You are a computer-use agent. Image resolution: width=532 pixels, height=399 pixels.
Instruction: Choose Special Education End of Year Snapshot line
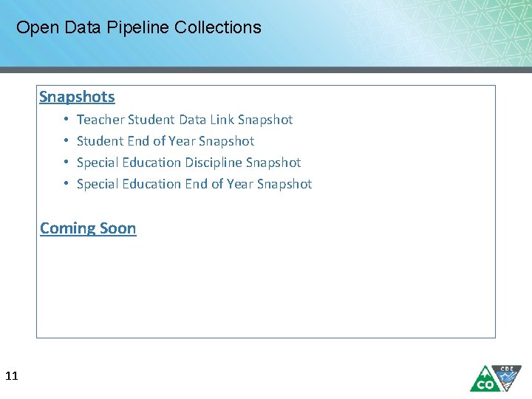[x=194, y=184]
